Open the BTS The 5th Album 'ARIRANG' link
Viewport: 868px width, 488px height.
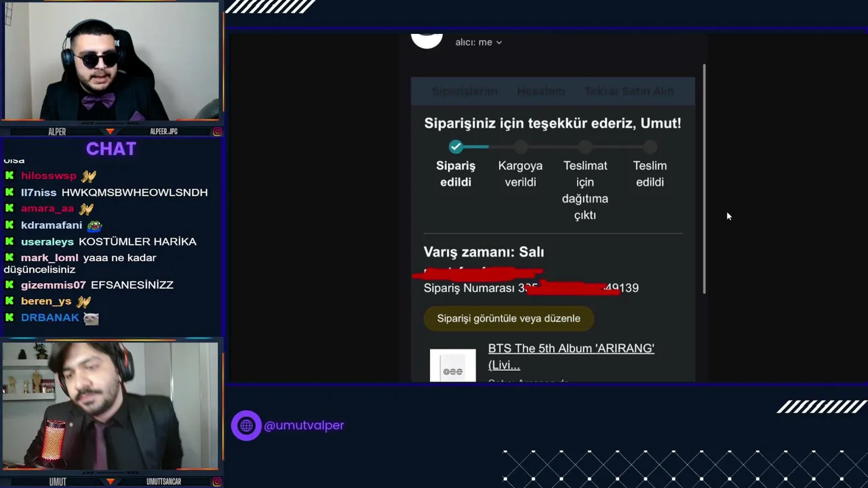coord(571,357)
